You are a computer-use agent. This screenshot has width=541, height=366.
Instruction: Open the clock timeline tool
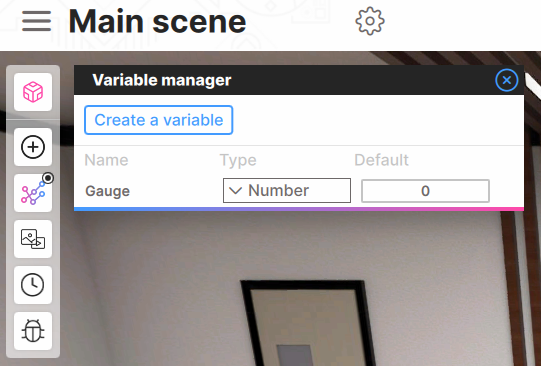click(x=33, y=285)
